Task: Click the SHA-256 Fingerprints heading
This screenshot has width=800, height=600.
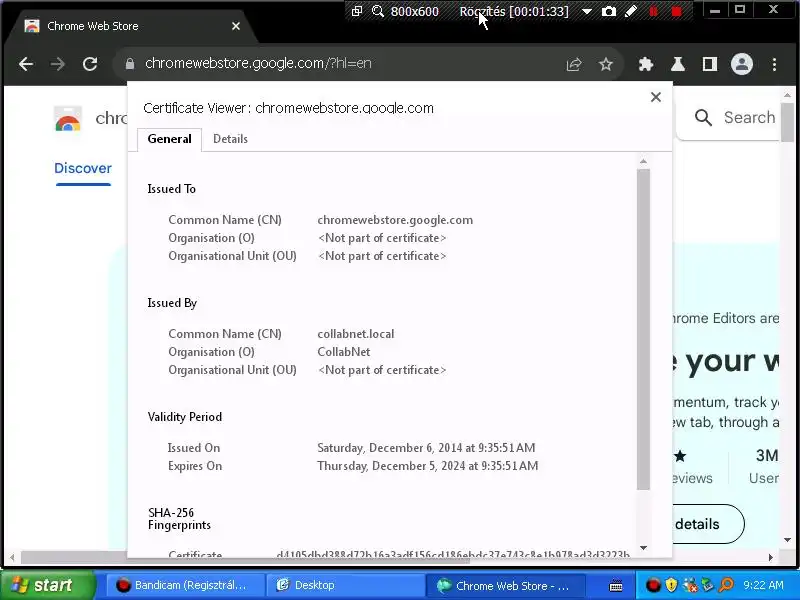Action: tap(179, 519)
